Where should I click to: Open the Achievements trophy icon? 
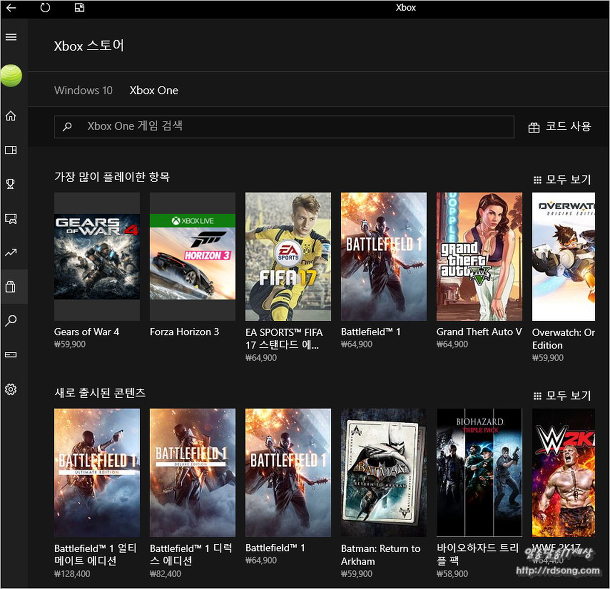(11, 184)
